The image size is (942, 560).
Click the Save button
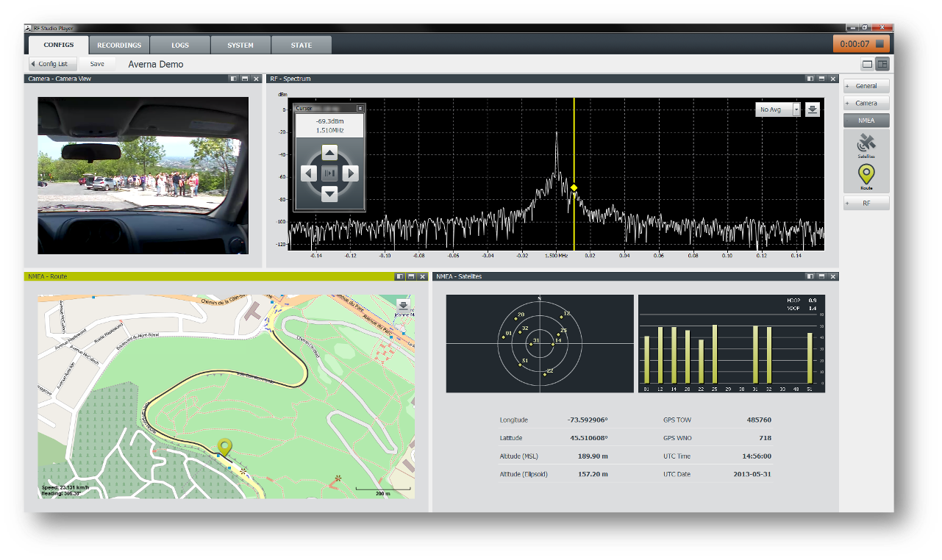click(x=97, y=64)
